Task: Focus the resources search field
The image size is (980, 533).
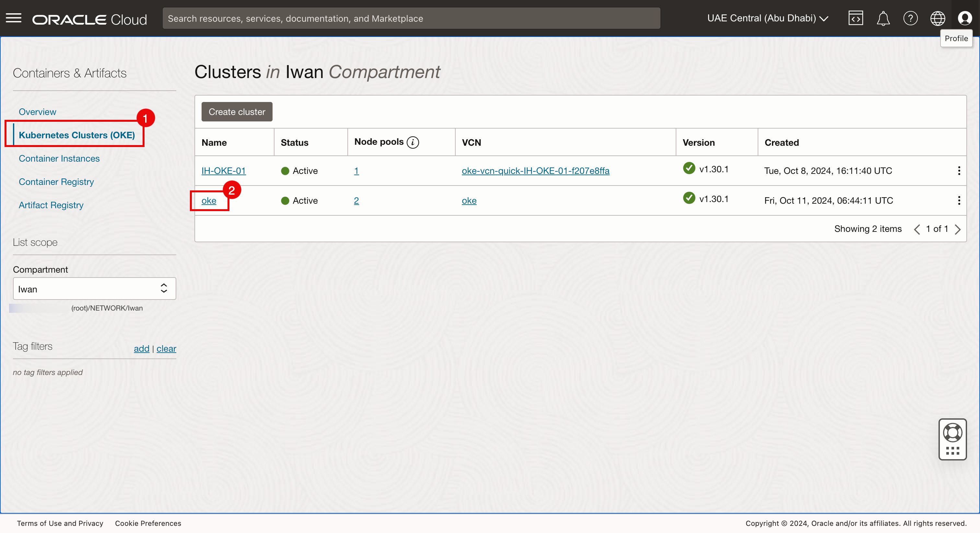Action: click(x=411, y=18)
